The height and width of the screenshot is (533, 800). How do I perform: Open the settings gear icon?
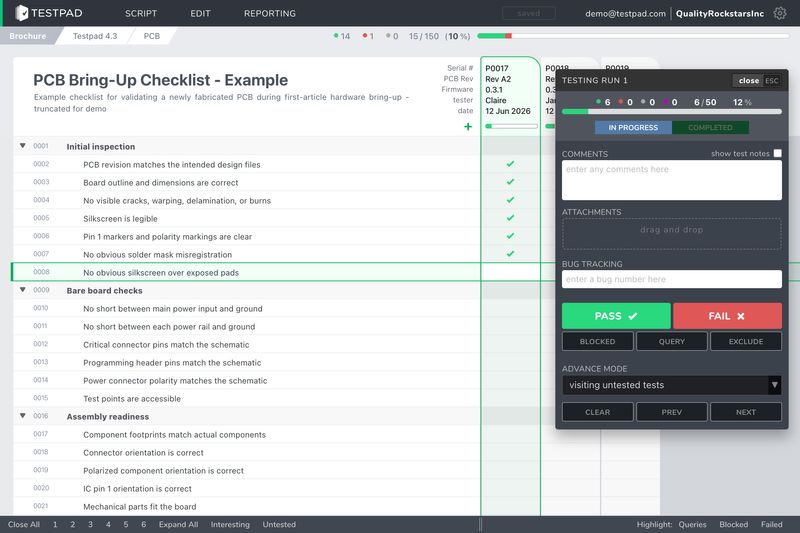(x=780, y=13)
